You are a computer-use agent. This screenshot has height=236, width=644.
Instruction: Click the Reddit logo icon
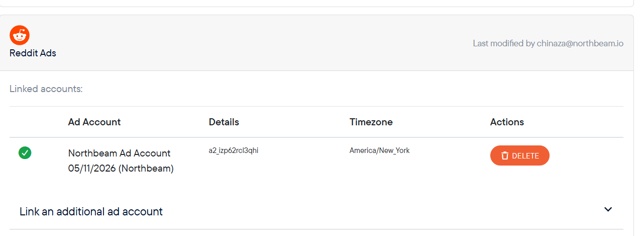20,35
